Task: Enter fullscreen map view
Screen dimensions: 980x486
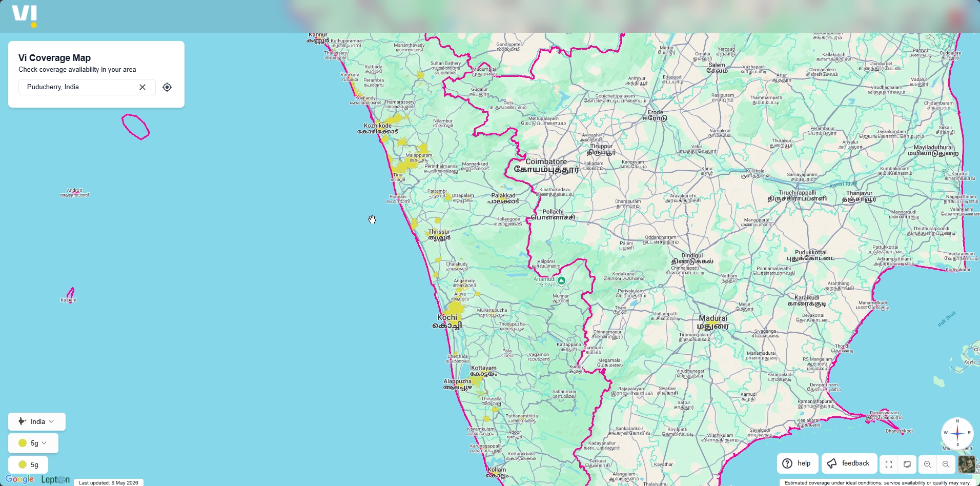Action: click(889, 464)
